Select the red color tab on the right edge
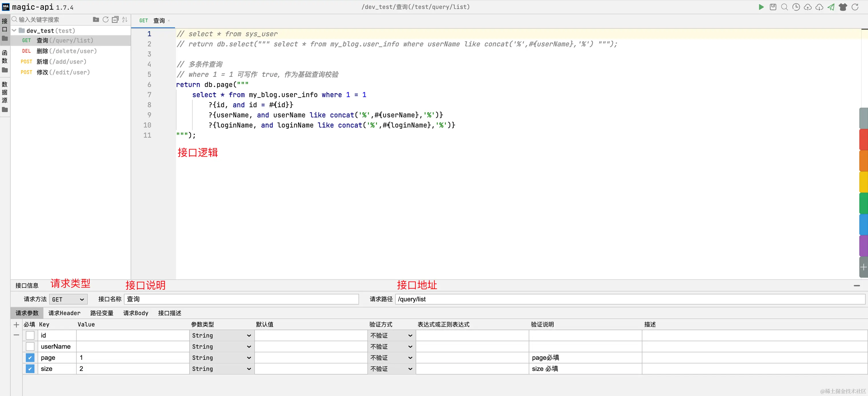 864,139
